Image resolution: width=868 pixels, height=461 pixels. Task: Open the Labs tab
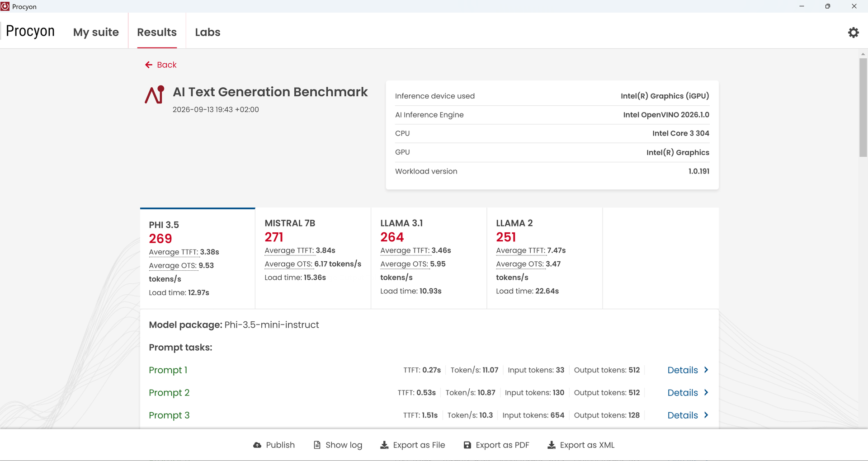coord(208,32)
